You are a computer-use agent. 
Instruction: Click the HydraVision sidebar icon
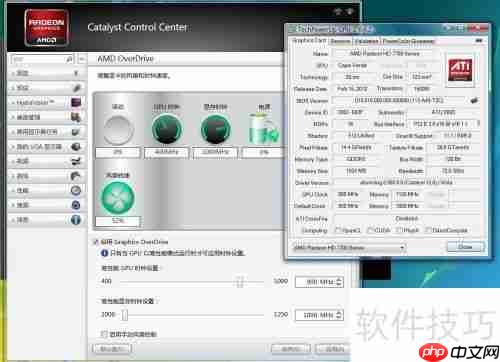[76, 102]
